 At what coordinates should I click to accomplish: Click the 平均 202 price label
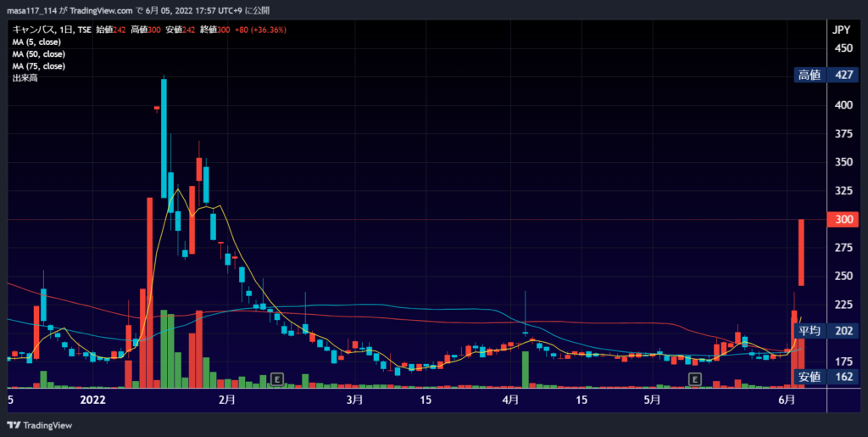(826, 331)
